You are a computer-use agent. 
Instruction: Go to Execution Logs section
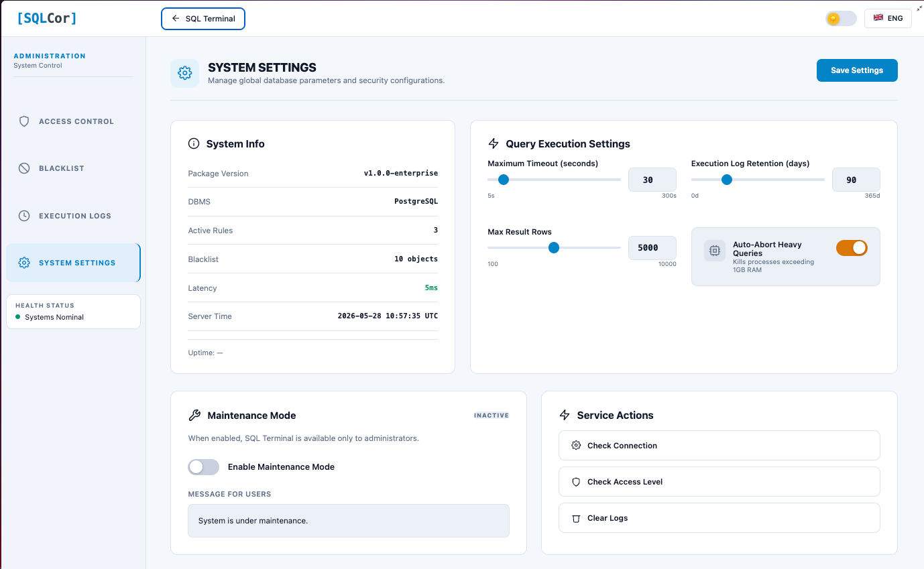pos(73,216)
